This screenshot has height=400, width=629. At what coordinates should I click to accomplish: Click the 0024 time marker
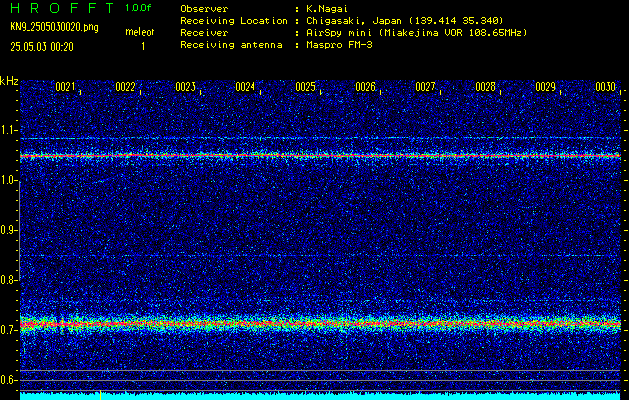[246, 87]
